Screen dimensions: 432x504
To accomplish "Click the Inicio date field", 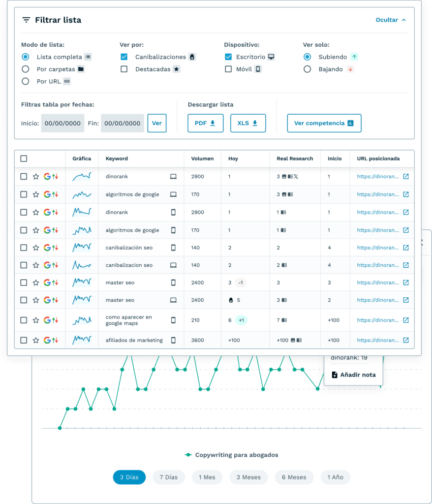I will [62, 123].
